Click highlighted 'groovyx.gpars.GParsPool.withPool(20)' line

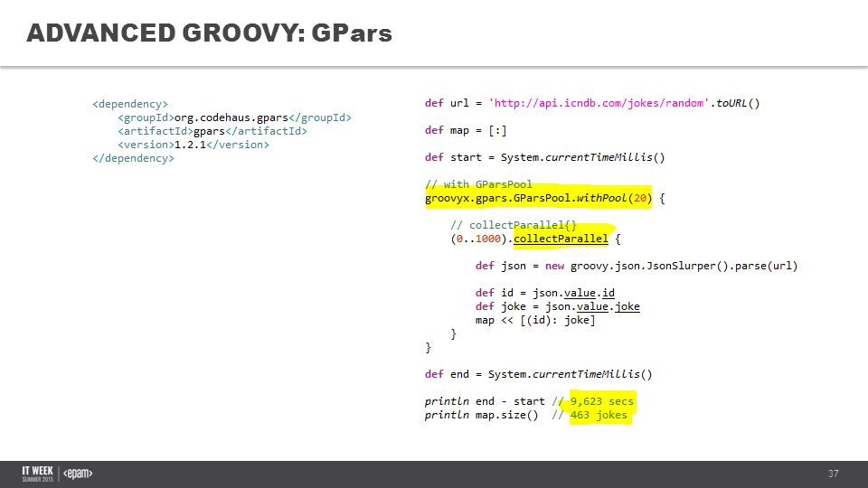click(539, 198)
